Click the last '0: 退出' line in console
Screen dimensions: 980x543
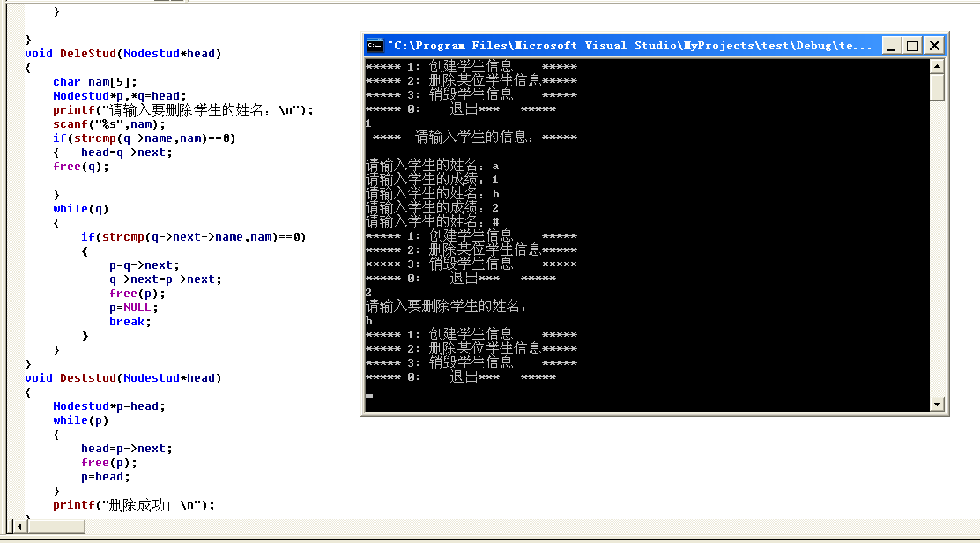point(461,376)
